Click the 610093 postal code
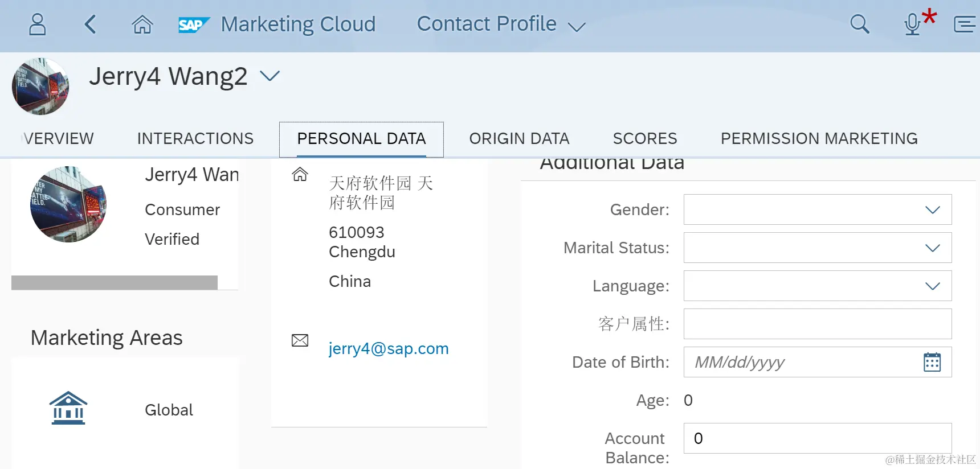980x469 pixels. [x=357, y=232]
